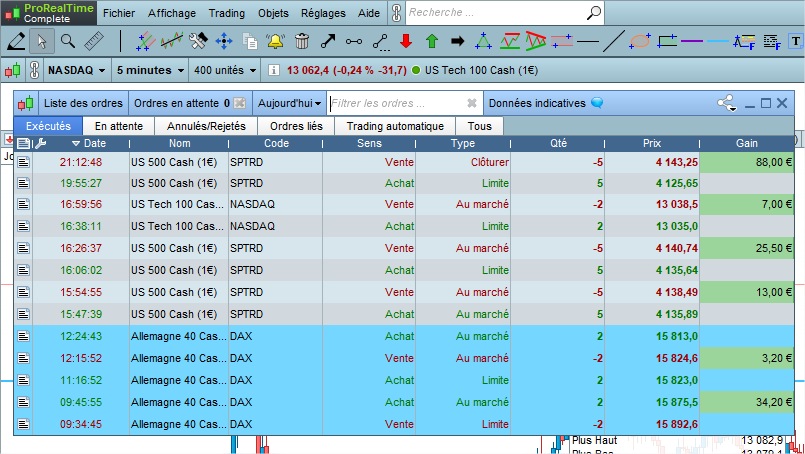Viewport: 805px width, 454px height.
Task: Switch to the Ordres liés tab
Action: (296, 126)
